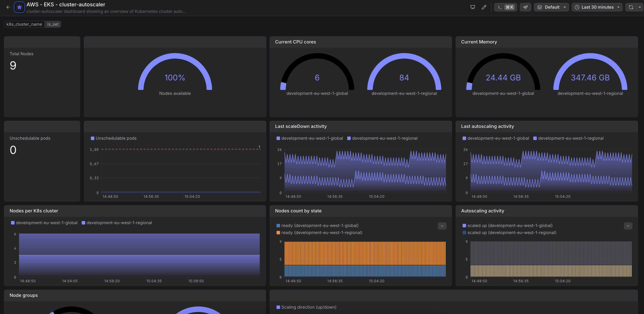The image size is (644, 314).
Task: Toggle Scaling direction (up/down) legend item
Action: point(306,307)
